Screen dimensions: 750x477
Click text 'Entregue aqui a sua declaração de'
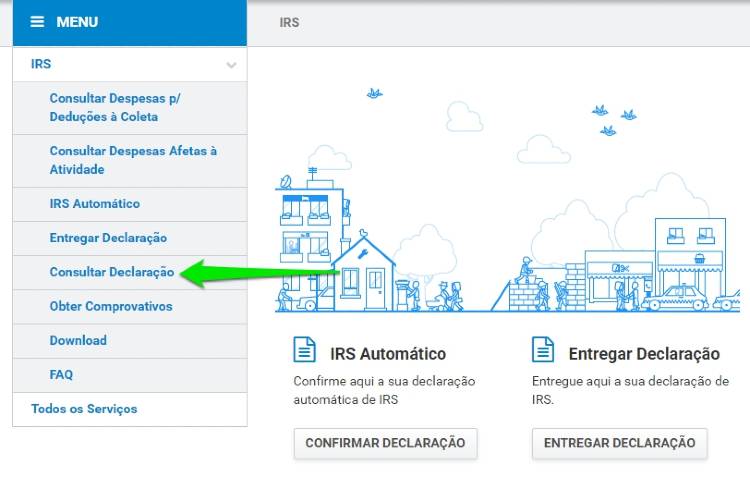tap(630, 381)
